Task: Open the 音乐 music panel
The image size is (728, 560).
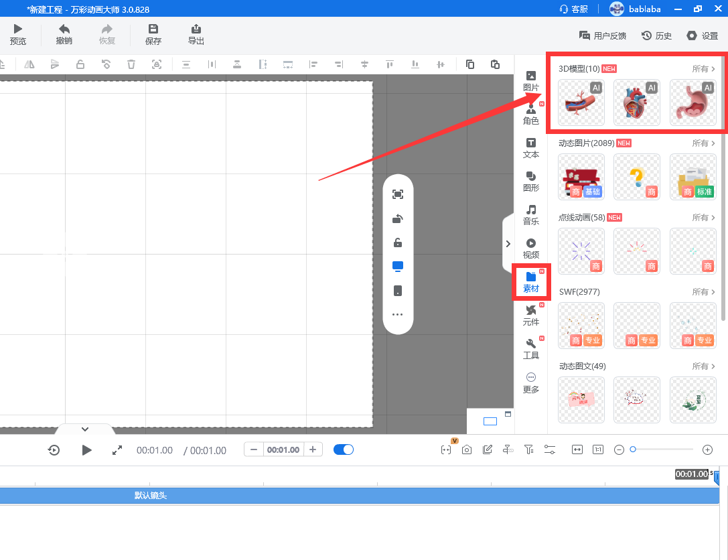Action: coord(530,215)
